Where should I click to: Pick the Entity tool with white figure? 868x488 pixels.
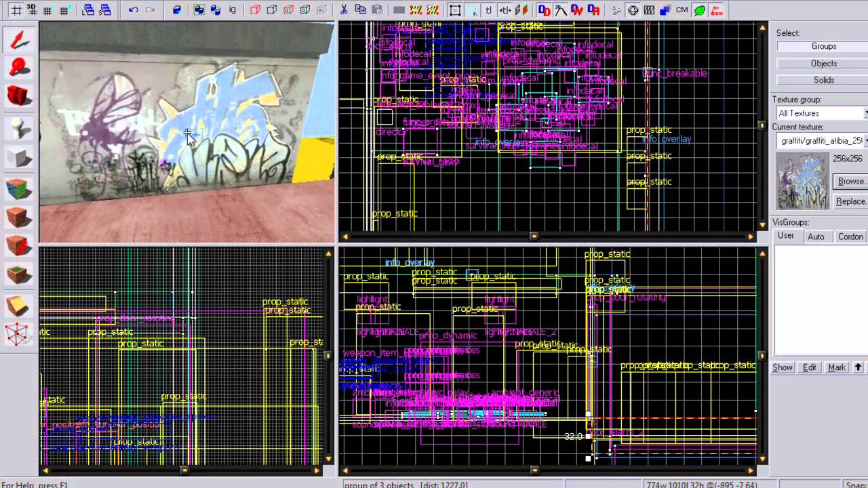click(x=18, y=128)
